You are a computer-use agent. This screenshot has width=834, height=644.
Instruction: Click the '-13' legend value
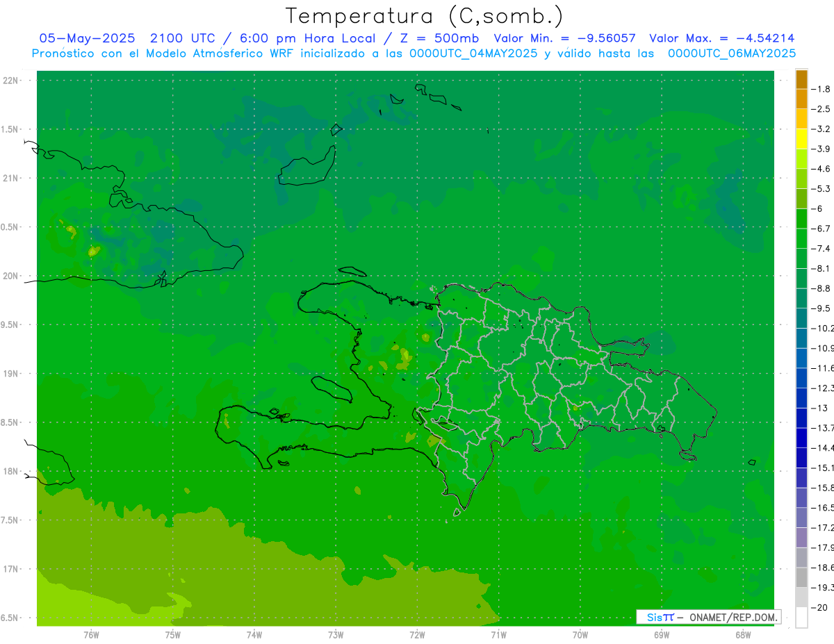point(820,408)
